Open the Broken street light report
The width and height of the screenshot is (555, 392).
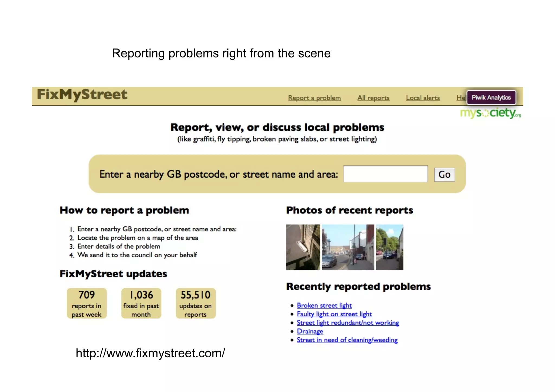(324, 306)
